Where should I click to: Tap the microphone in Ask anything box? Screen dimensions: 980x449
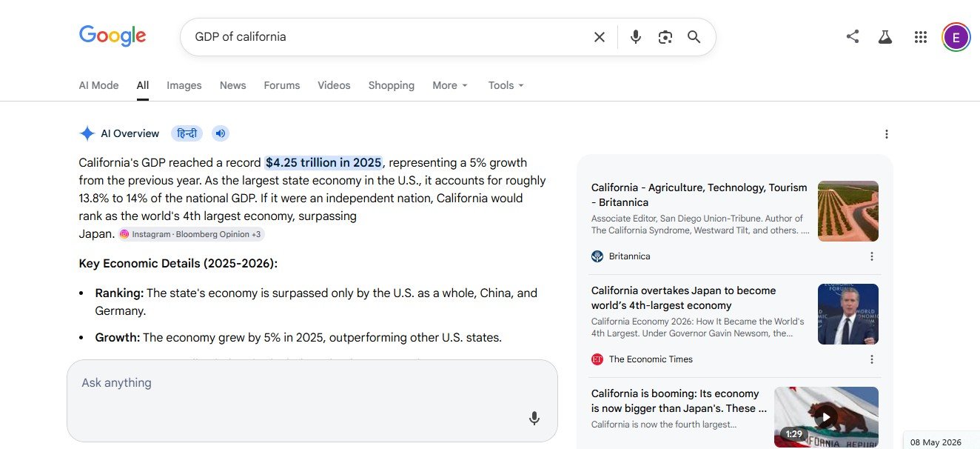point(534,419)
